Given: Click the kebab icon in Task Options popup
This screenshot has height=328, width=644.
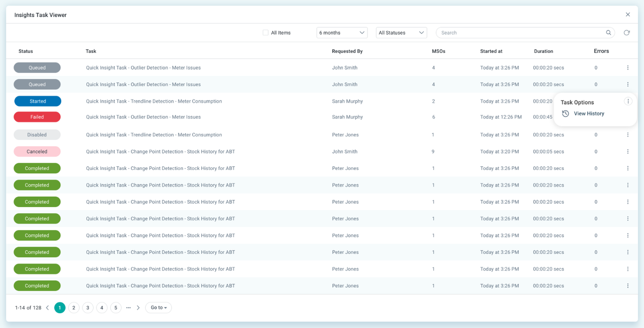Looking at the screenshot, I should pyautogui.click(x=628, y=101).
